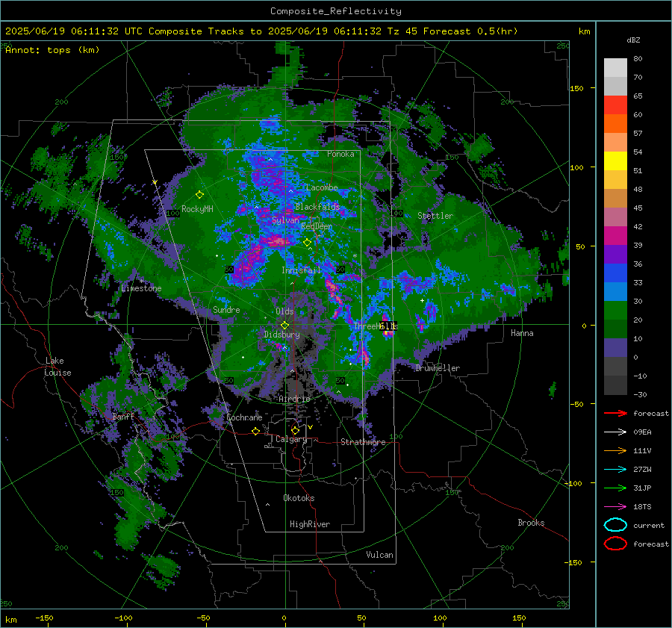Click the Hanna town label
The image size is (672, 628).
[x=522, y=333]
